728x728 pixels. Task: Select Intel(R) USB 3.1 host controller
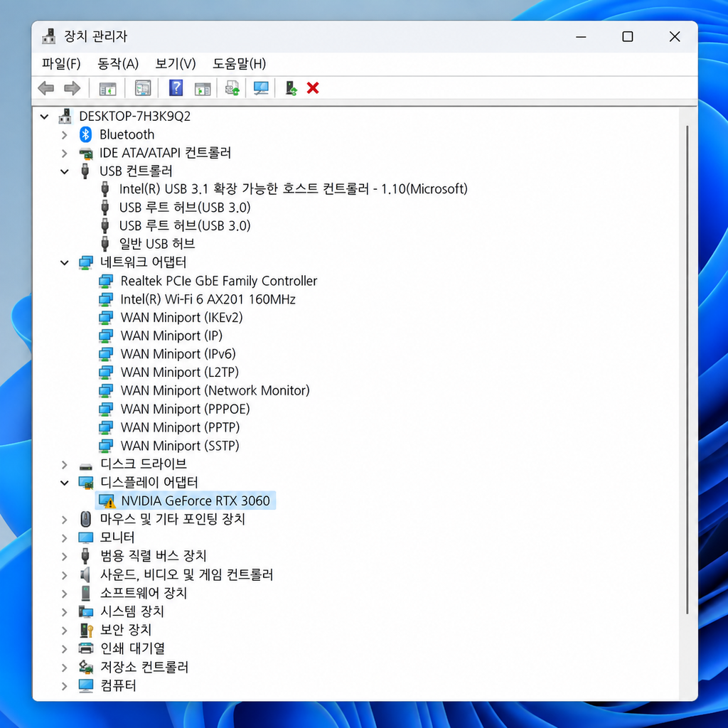click(293, 189)
